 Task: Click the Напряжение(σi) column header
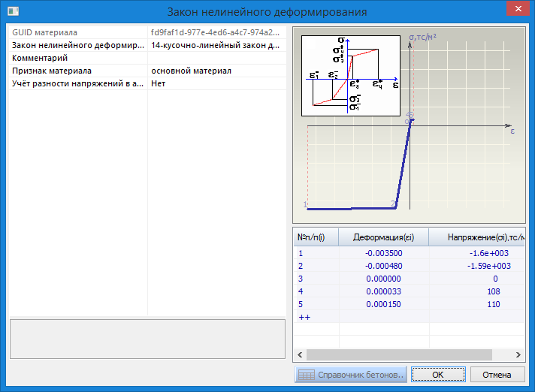(x=477, y=237)
